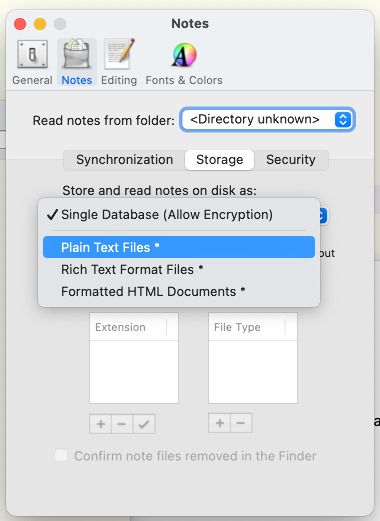380x521 pixels.
Task: Open Read notes from folder dropdown
Action: tap(268, 119)
